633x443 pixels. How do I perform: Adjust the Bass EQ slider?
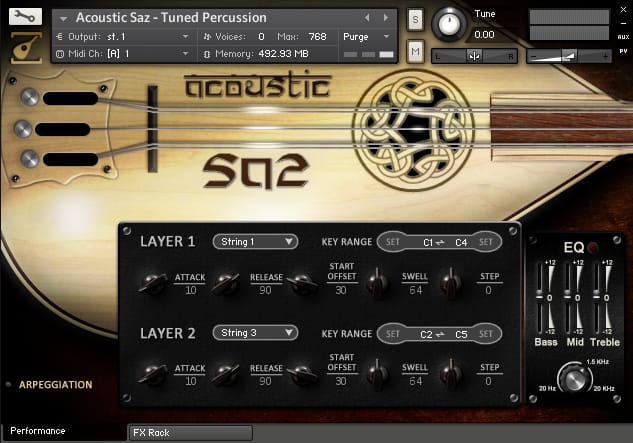[x=547, y=298]
